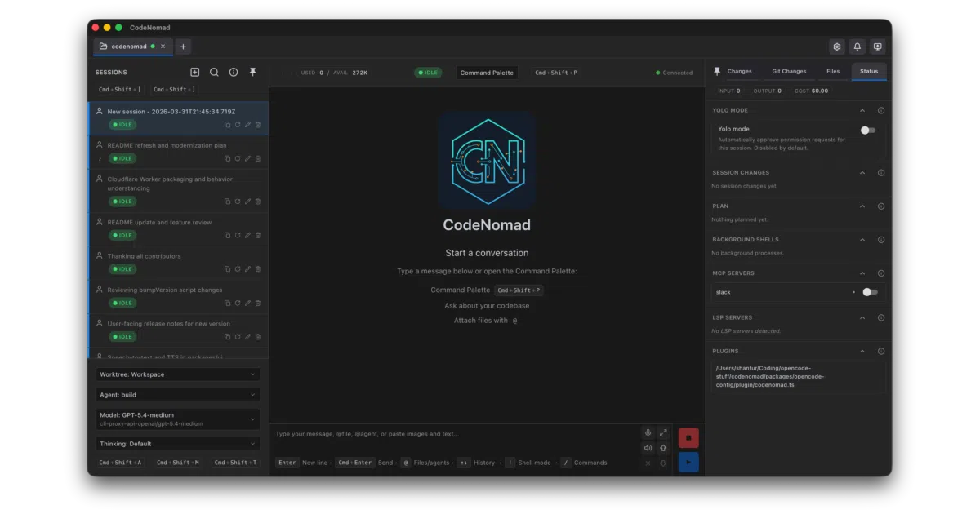
Task: Expand the 'README refresh and modernization plan' session chevron
Action: click(x=100, y=158)
